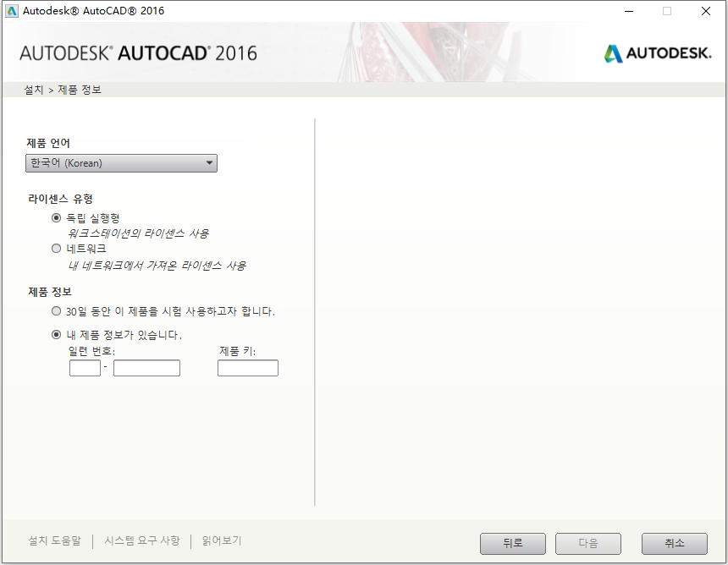Click the 다음 next button
Screen dimensions: 728x565
point(587,543)
